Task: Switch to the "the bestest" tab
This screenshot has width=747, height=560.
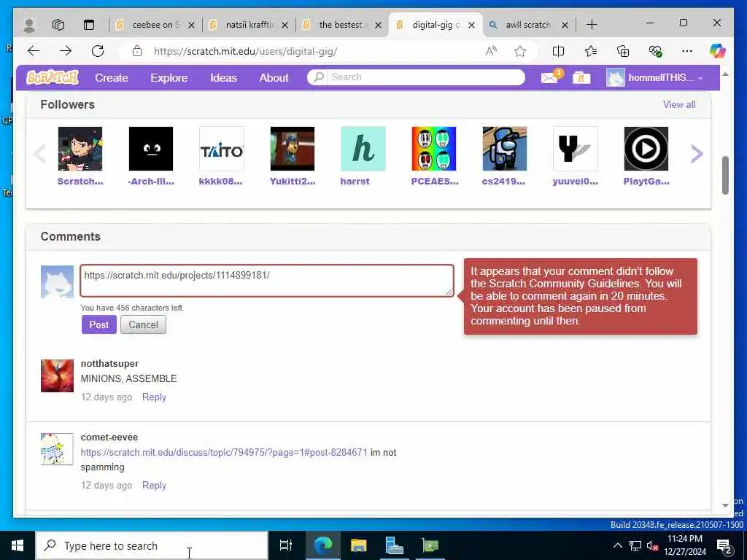Action: click(x=342, y=25)
